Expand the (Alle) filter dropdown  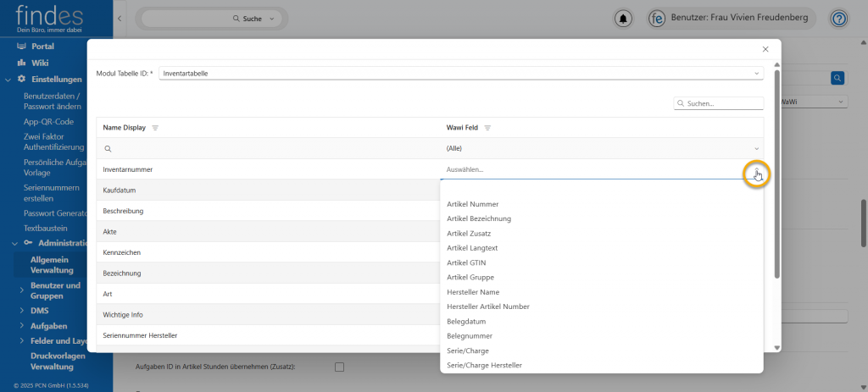[756, 149]
